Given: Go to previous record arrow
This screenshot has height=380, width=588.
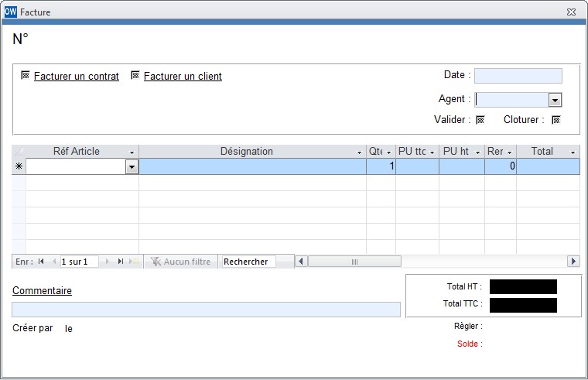Looking at the screenshot, I should pyautogui.click(x=54, y=262).
